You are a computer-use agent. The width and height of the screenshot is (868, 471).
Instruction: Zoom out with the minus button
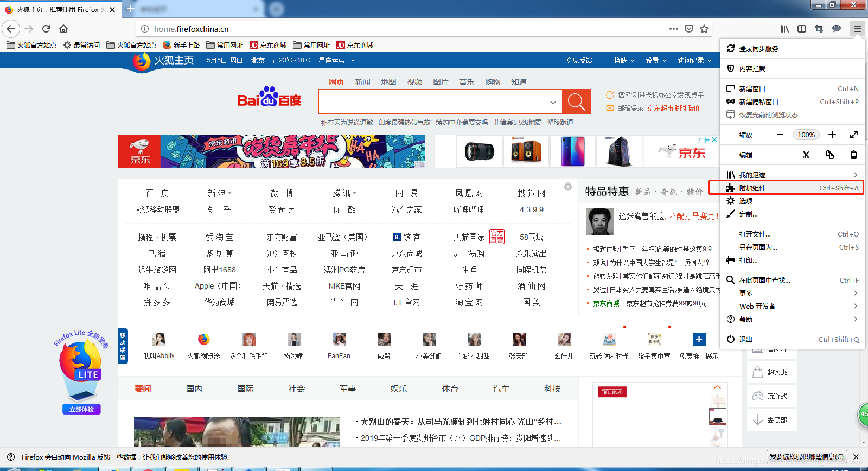tap(780, 135)
